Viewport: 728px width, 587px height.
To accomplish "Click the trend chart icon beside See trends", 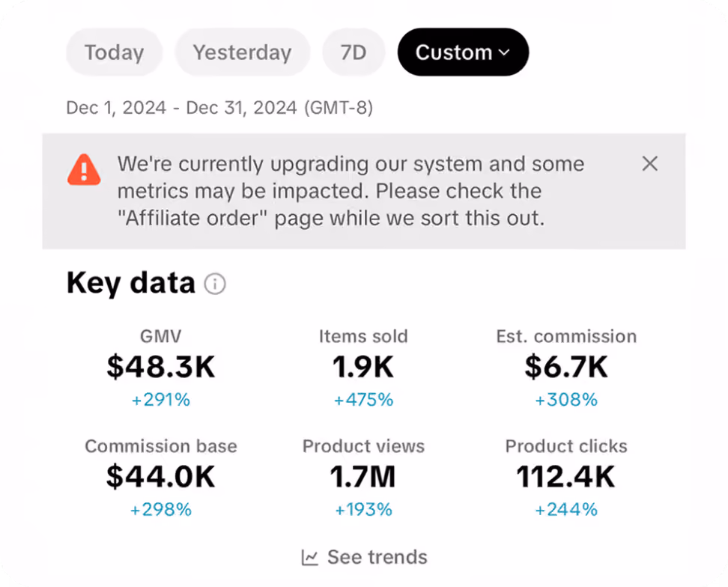I will [x=309, y=557].
